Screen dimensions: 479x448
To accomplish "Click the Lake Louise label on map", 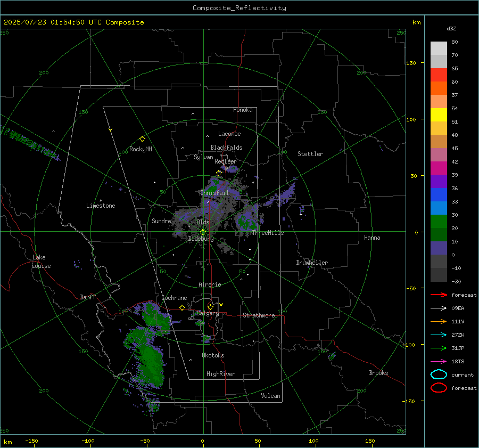I will click(41, 262).
